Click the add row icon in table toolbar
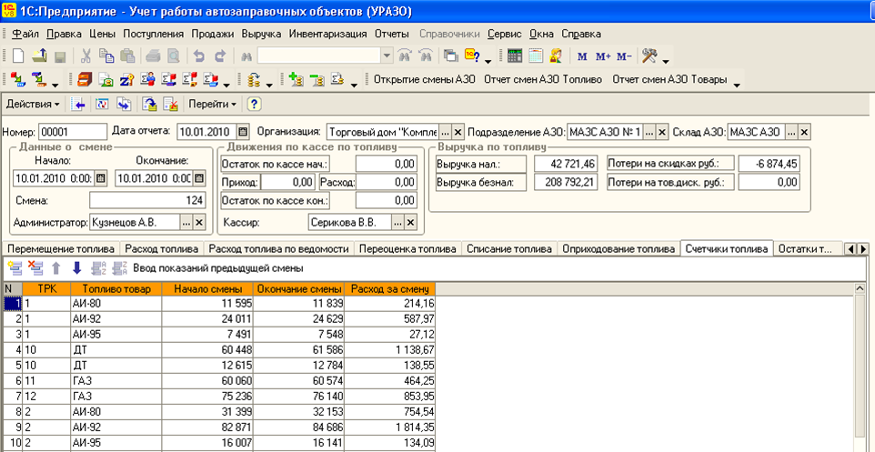Image resolution: width=875 pixels, height=452 pixels. pos(15,268)
